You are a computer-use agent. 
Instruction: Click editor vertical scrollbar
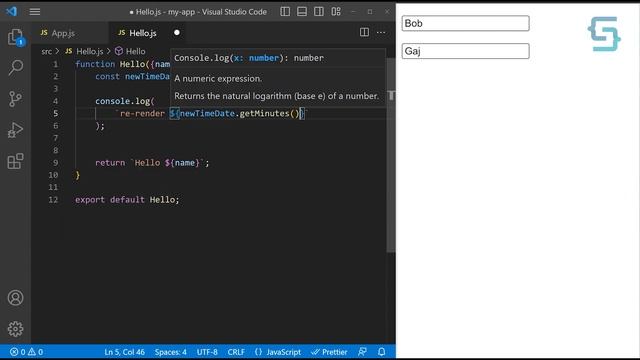[391, 155]
